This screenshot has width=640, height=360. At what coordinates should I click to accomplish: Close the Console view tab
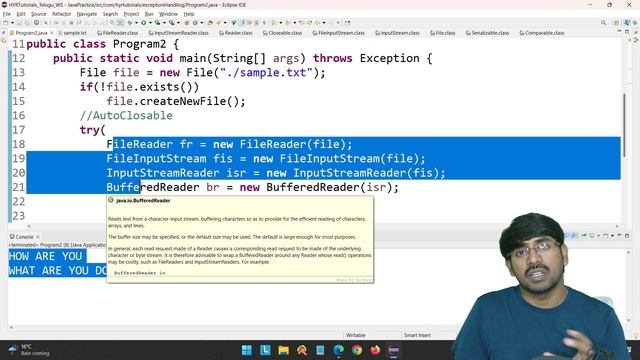(x=38, y=237)
